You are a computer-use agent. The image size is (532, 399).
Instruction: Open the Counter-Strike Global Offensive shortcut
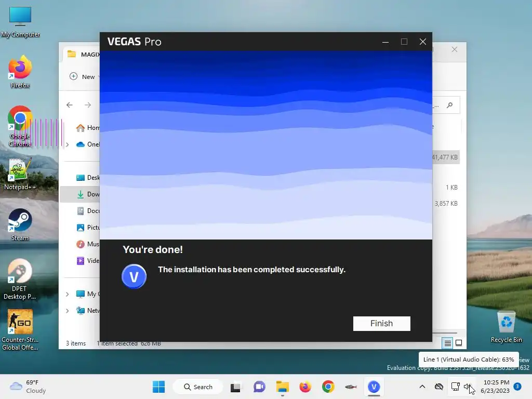[20, 330]
